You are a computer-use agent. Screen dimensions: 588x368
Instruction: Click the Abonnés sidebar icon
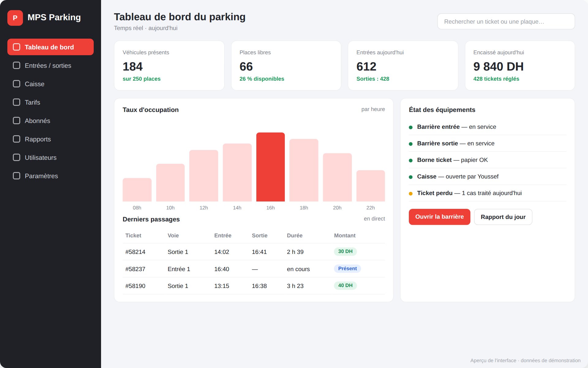[17, 121]
